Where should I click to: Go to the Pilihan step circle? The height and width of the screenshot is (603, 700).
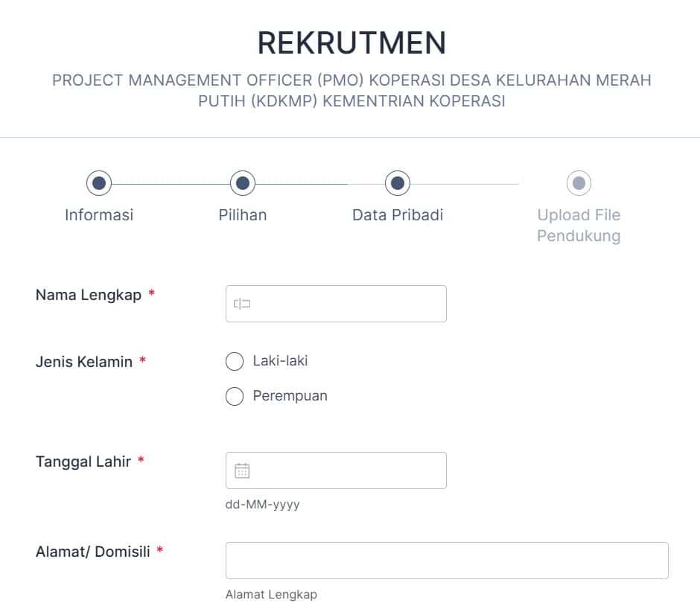[x=243, y=183]
